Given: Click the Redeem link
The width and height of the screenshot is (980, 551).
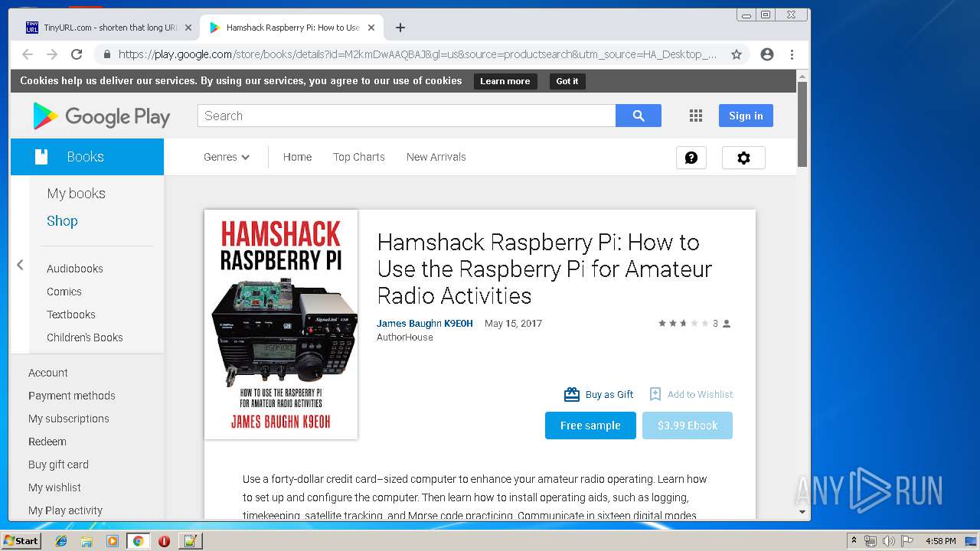Looking at the screenshot, I should coord(47,442).
